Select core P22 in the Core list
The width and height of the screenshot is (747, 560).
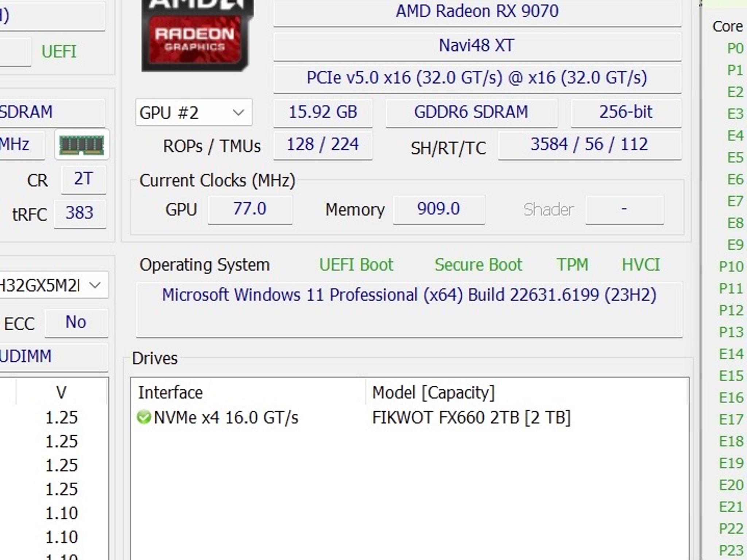tap(731, 529)
